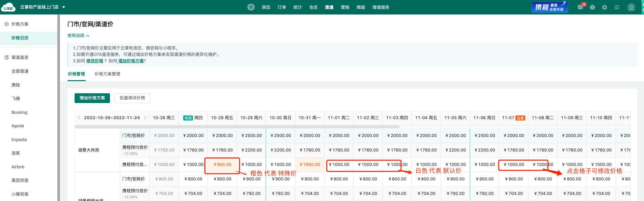This screenshot has height=201, width=644.
Task: Open the help question mark icon
Action: [x=592, y=7]
